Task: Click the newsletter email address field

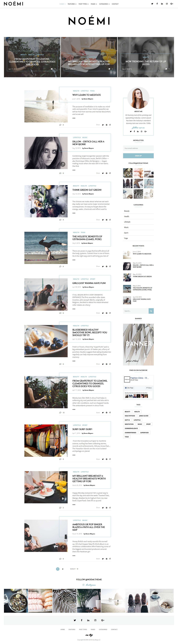Action: (x=138, y=148)
